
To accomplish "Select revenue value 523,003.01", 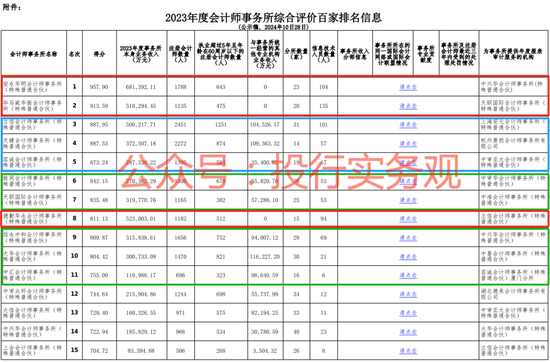I will (141, 219).
